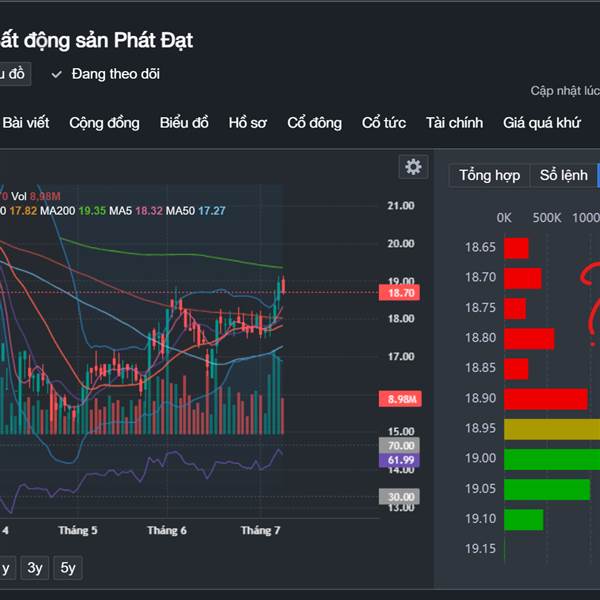Click the 21.00 price axis label
The image size is (600, 600).
pyautogui.click(x=401, y=206)
